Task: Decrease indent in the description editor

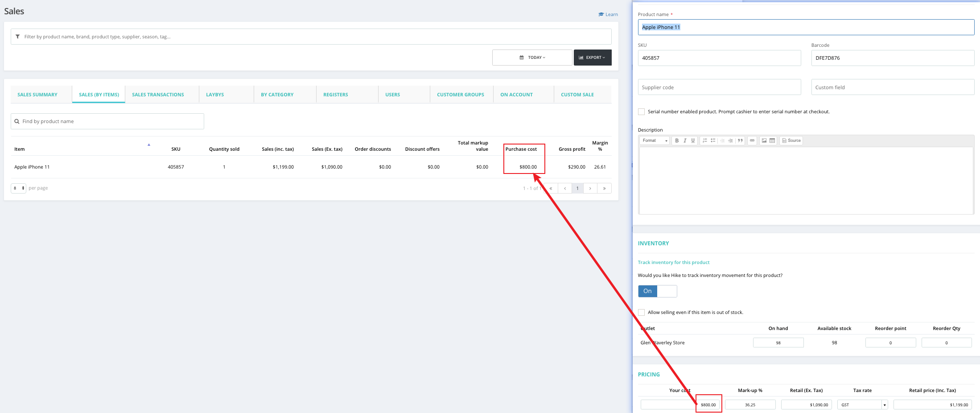Action: tap(722, 140)
